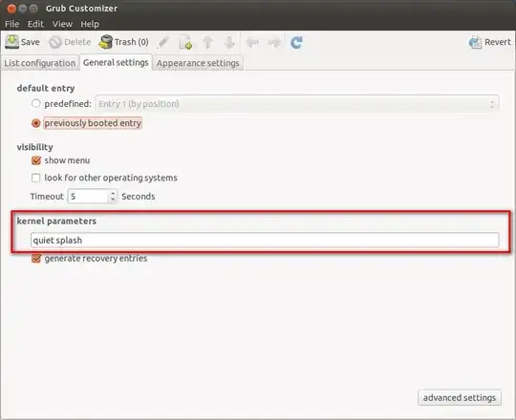
Task: Switch to List configuration tab
Action: pyautogui.click(x=40, y=63)
